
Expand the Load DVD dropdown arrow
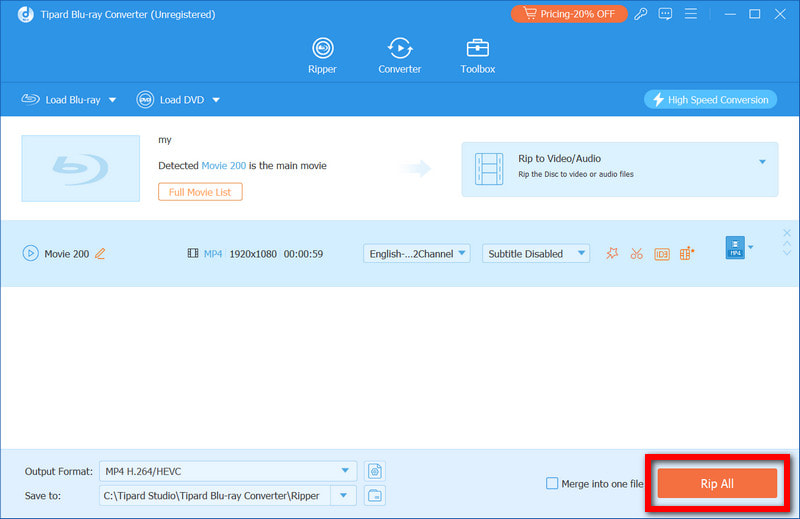pyautogui.click(x=216, y=100)
